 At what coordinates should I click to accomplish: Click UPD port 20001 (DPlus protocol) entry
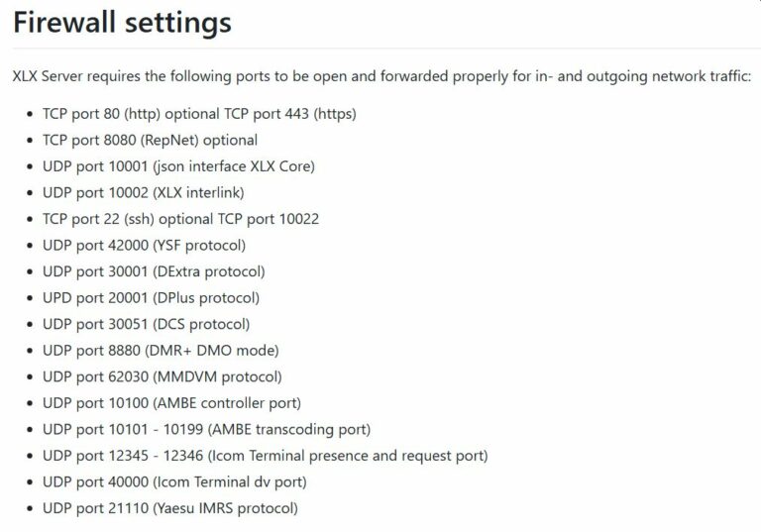click(151, 297)
